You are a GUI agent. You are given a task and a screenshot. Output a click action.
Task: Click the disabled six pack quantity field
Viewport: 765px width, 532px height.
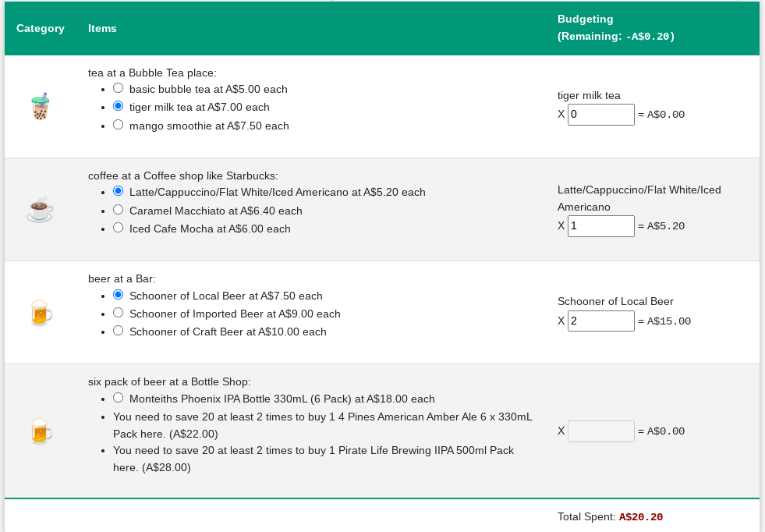tap(600, 431)
